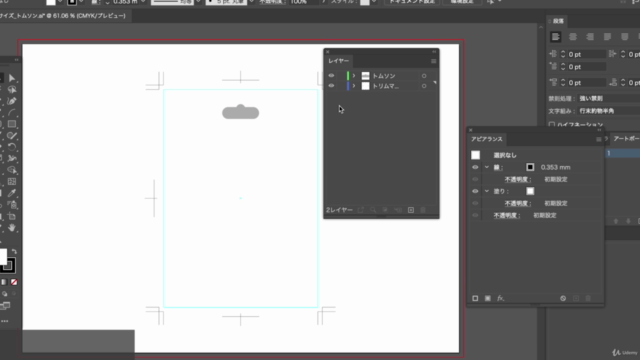Image resolution: width=640 pixels, height=360 pixels.
Task: Select the Rectangle tool
Action: click(12, 124)
